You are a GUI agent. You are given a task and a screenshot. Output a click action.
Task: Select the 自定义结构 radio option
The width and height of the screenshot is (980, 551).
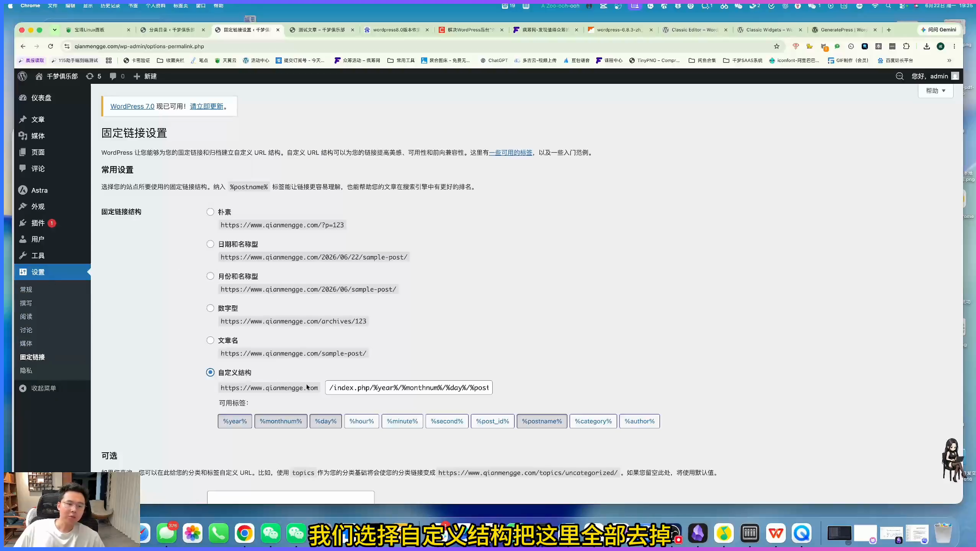point(210,372)
